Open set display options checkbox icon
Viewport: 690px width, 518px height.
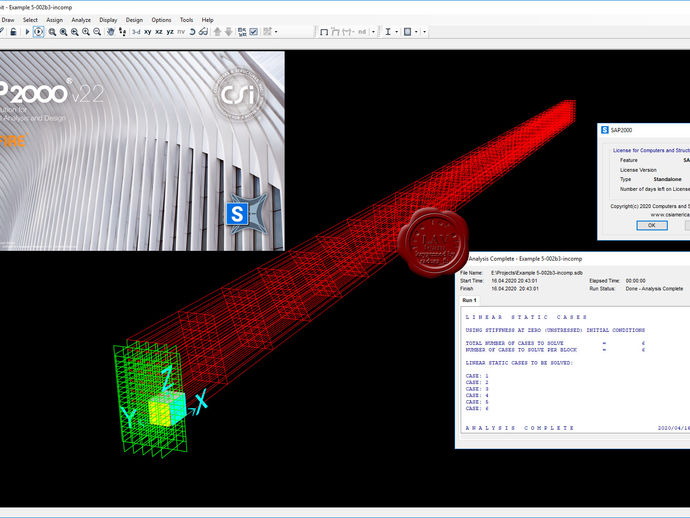(253, 32)
